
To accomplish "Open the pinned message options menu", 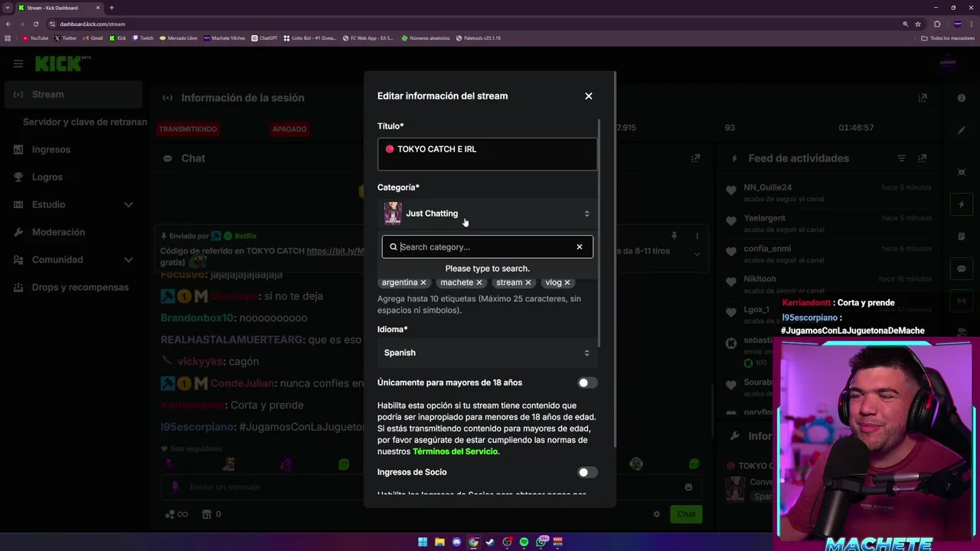I will [x=697, y=236].
